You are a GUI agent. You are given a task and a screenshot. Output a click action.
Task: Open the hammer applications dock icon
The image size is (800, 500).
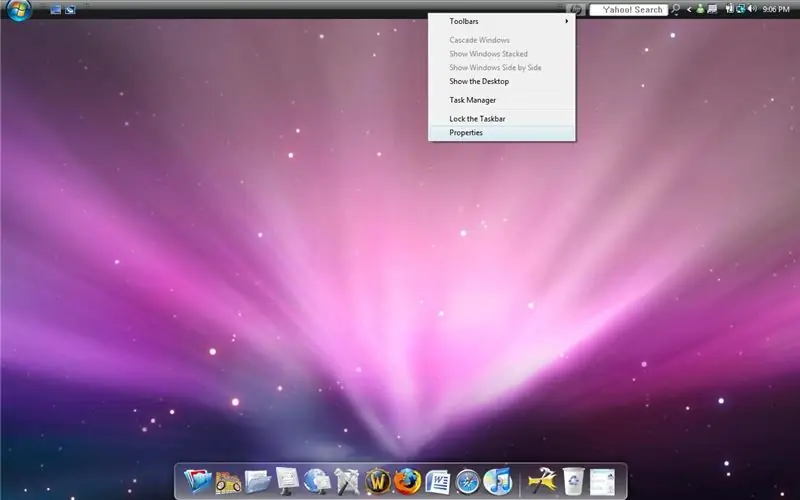[x=347, y=482]
